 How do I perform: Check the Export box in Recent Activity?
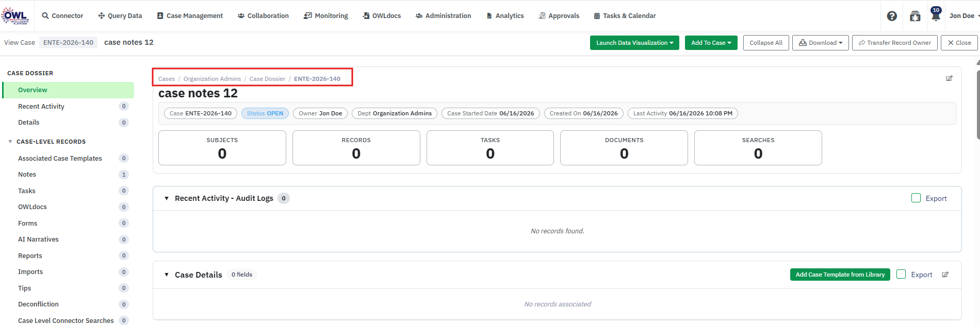pos(916,198)
